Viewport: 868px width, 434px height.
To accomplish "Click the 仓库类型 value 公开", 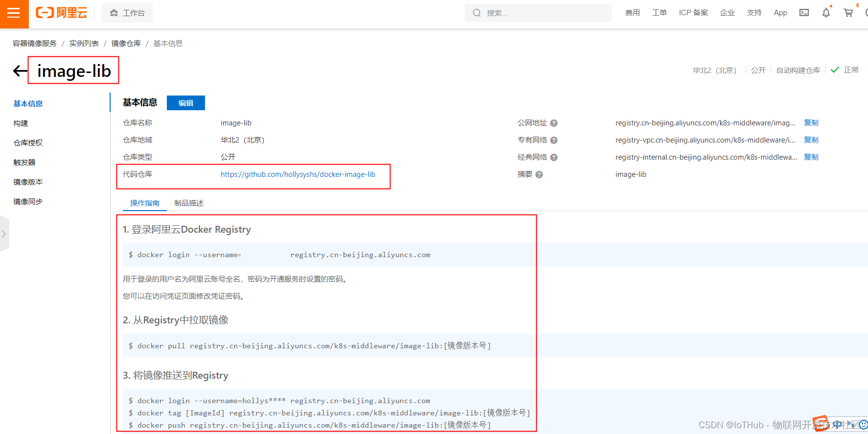I will 228,157.
